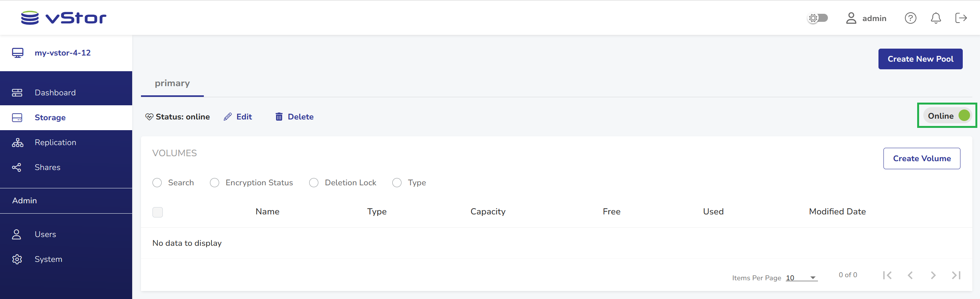Toggle the pool Online switch
Image resolution: width=980 pixels, height=299 pixels.
(x=964, y=116)
